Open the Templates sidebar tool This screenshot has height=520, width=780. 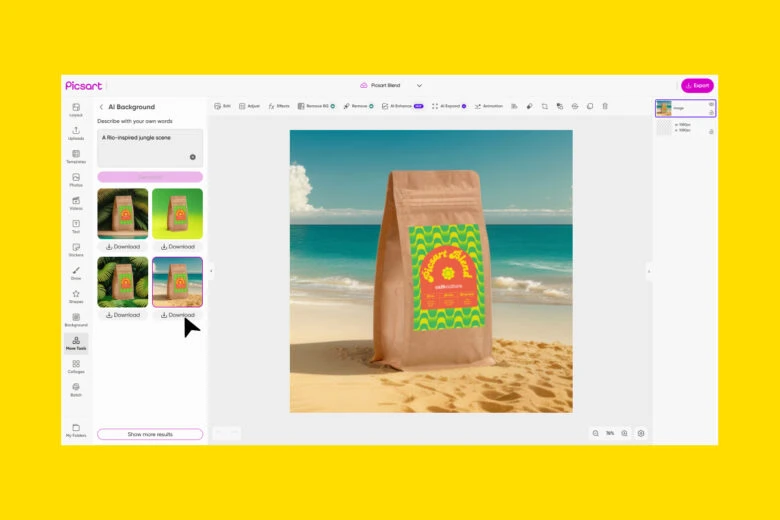tap(76, 156)
